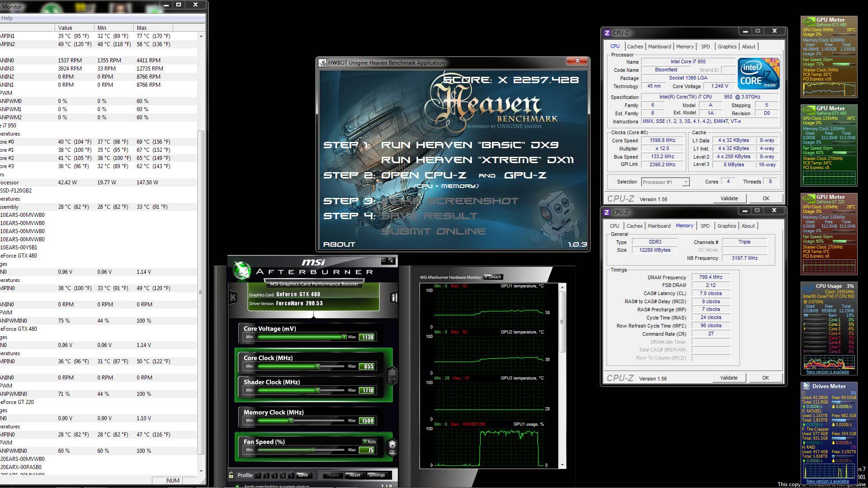This screenshot has width=868, height=488.
Task: Click the hardware monitor graph scroll-up arrow
Action: pos(562,287)
